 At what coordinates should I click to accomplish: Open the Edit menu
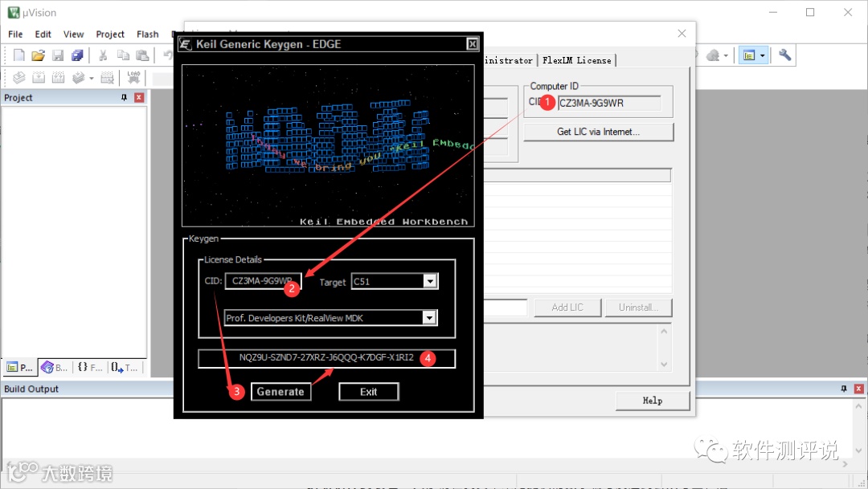[43, 34]
